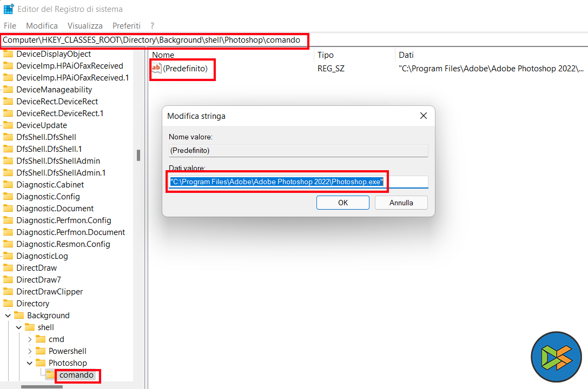Cancel with the Annulla button
Screen dimensions: 588x389
[401, 203]
